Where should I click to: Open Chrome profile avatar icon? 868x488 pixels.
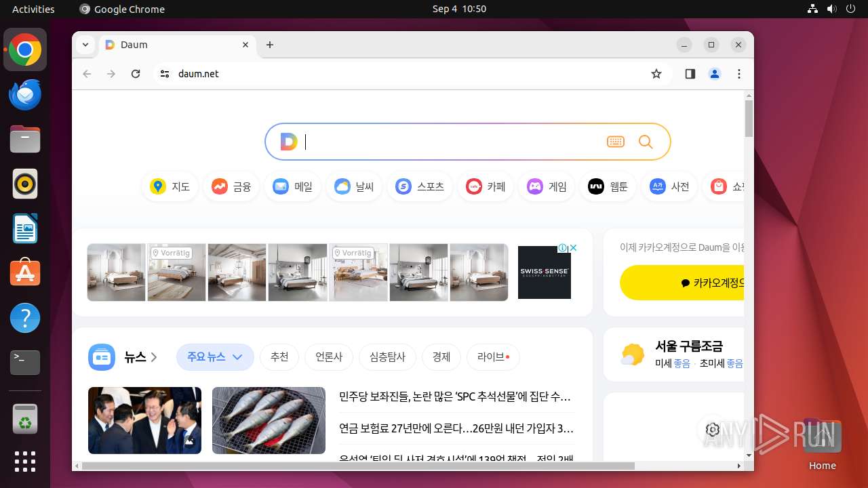click(715, 74)
